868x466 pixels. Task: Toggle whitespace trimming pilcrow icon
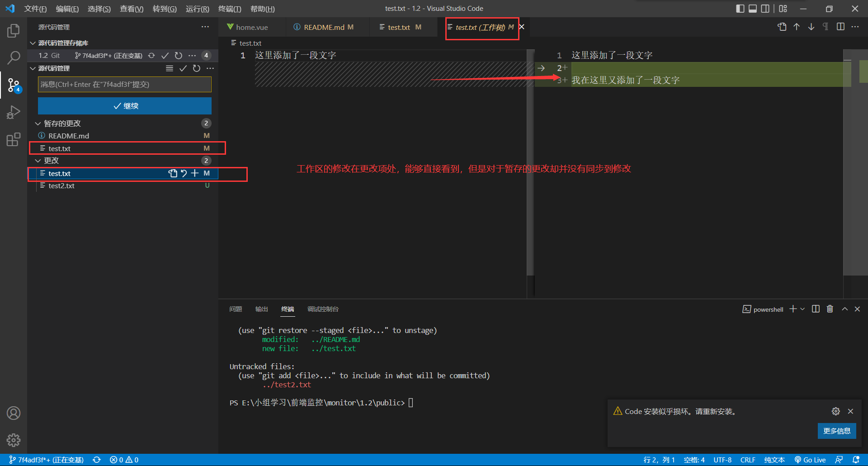826,27
